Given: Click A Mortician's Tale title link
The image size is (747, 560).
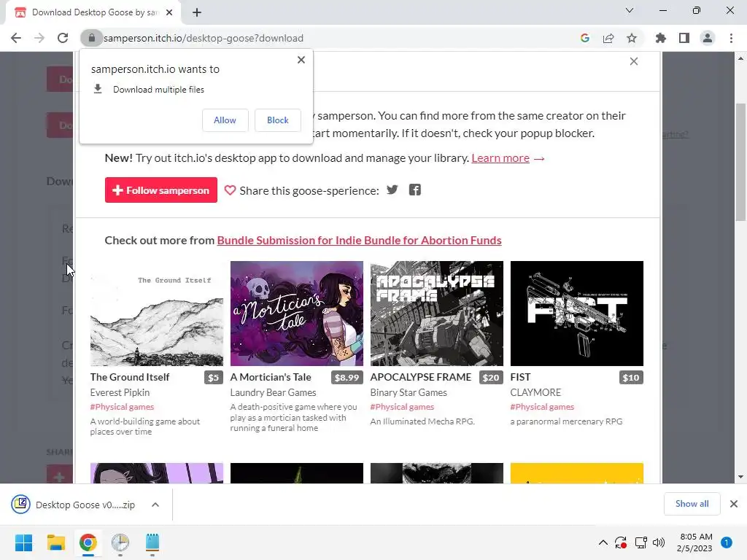Looking at the screenshot, I should [x=271, y=377].
